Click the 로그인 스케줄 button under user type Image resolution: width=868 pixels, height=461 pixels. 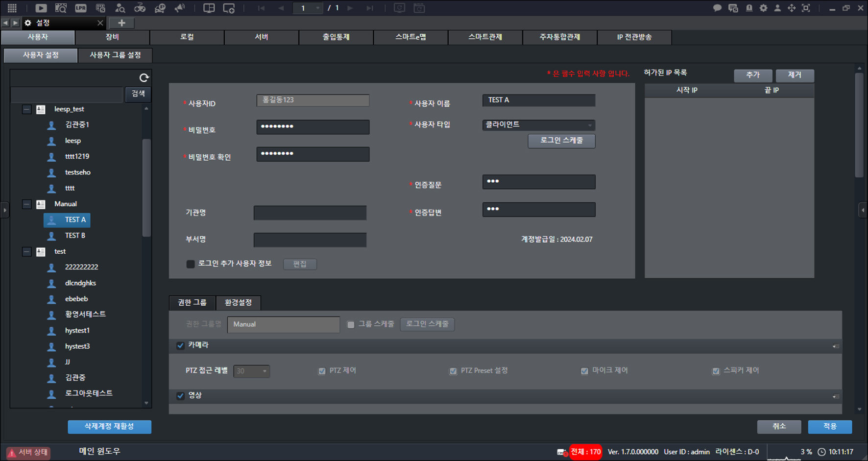(561, 141)
